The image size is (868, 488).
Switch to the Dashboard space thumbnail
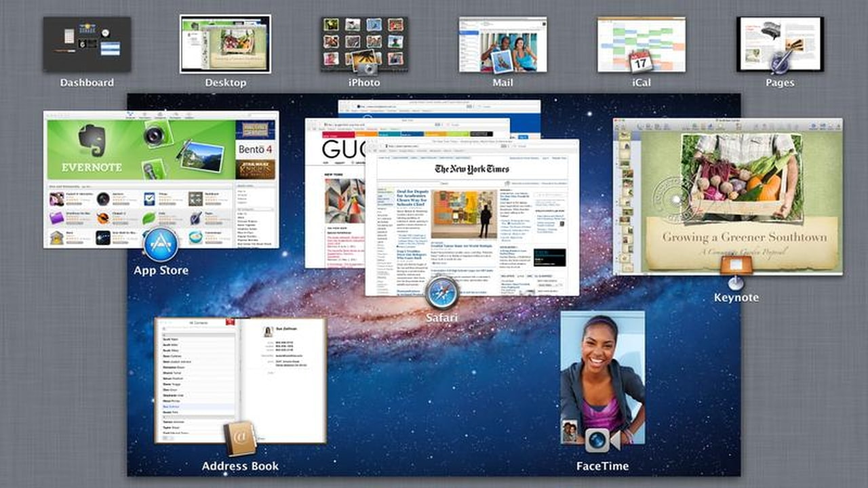(x=87, y=45)
